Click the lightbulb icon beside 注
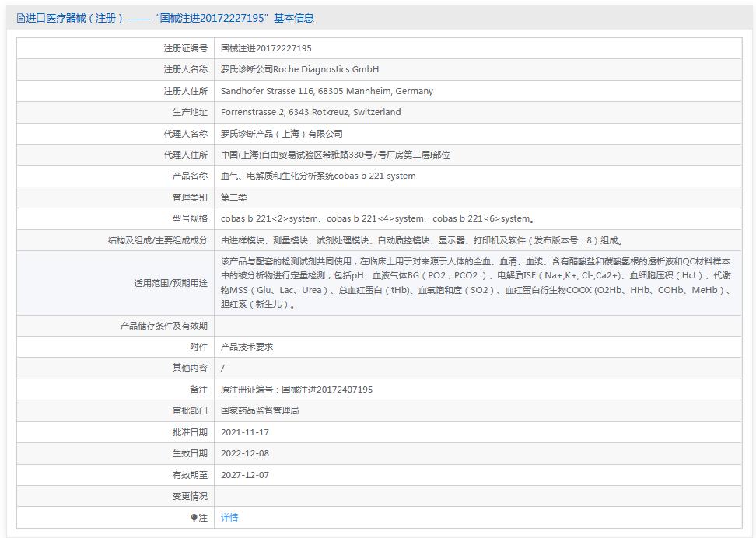This screenshot has height=538, width=756. pyautogui.click(x=194, y=518)
